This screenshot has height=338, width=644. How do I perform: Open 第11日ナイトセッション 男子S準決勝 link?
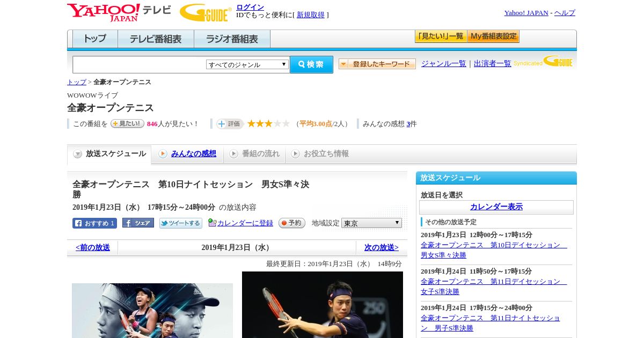491,323
